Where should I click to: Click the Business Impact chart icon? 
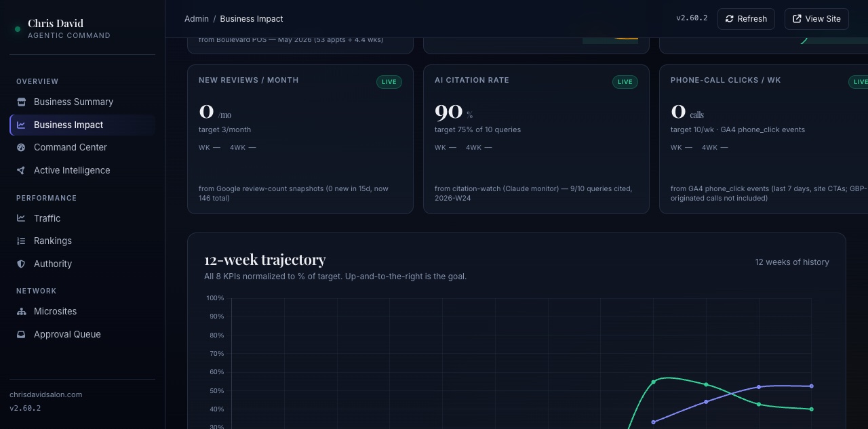point(21,125)
